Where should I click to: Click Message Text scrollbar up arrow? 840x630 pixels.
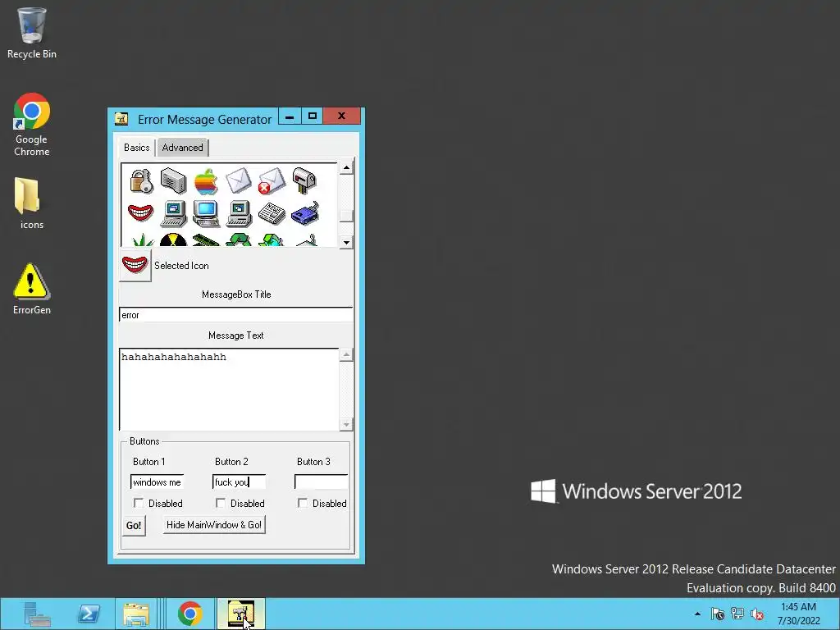[346, 354]
